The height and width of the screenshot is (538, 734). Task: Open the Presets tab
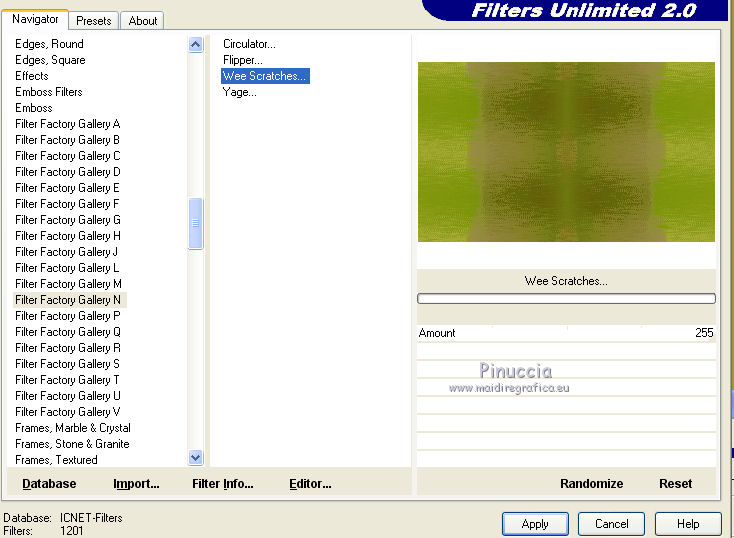click(x=94, y=21)
